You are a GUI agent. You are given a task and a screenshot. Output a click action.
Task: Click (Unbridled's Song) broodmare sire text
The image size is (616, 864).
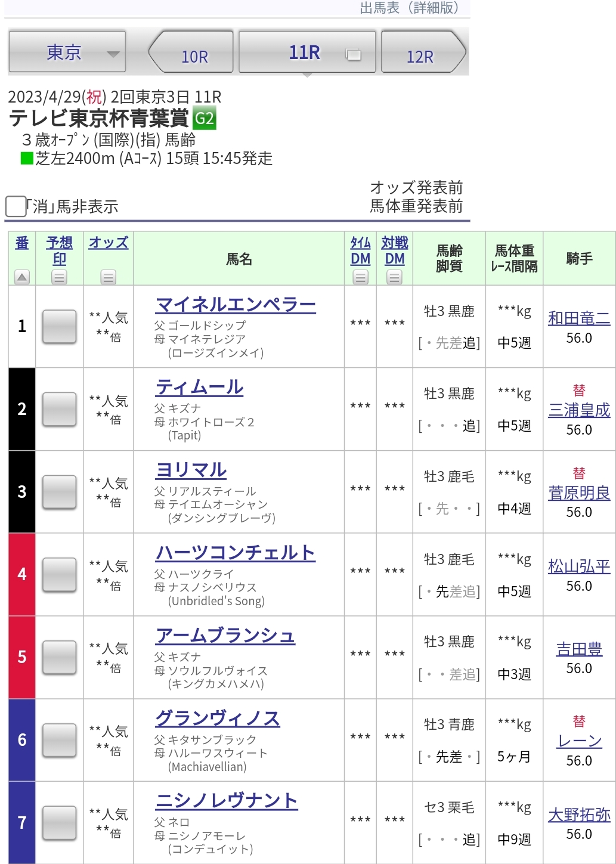click(x=216, y=601)
